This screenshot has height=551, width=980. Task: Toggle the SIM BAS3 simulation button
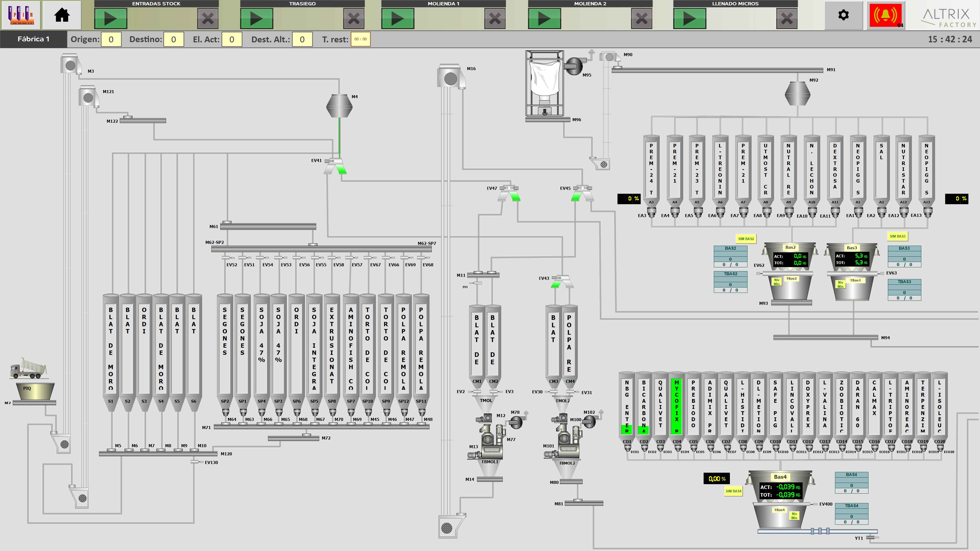coord(897,236)
